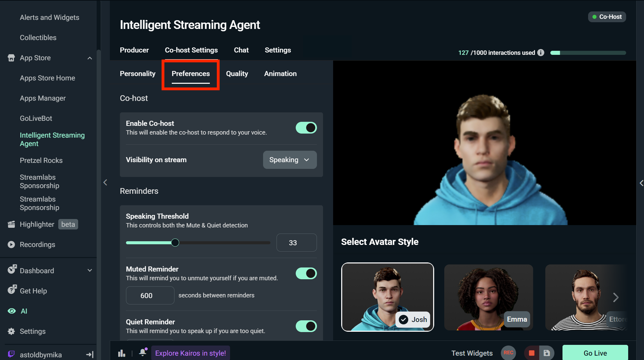Open the Visibility on stream dropdown
The image size is (644, 360).
(289, 160)
